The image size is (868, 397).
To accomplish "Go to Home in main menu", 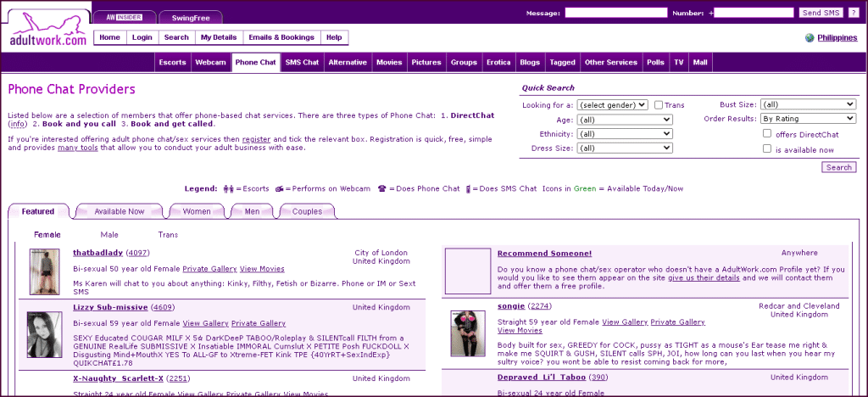I will click(x=109, y=37).
